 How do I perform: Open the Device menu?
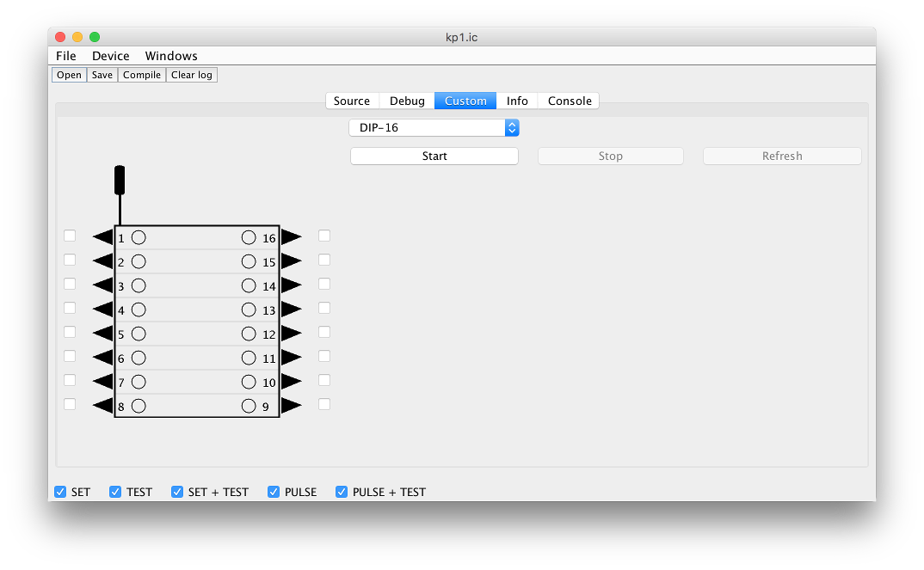tap(110, 56)
